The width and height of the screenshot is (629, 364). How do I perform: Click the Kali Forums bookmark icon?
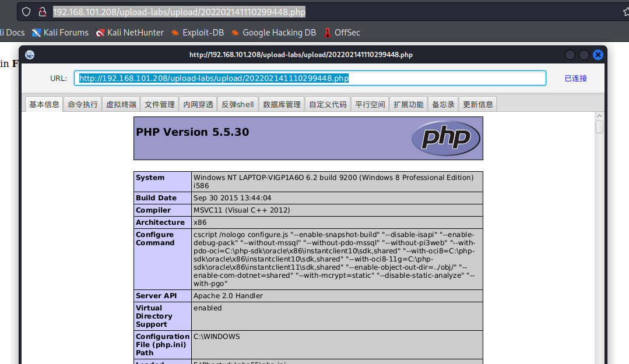(x=37, y=33)
